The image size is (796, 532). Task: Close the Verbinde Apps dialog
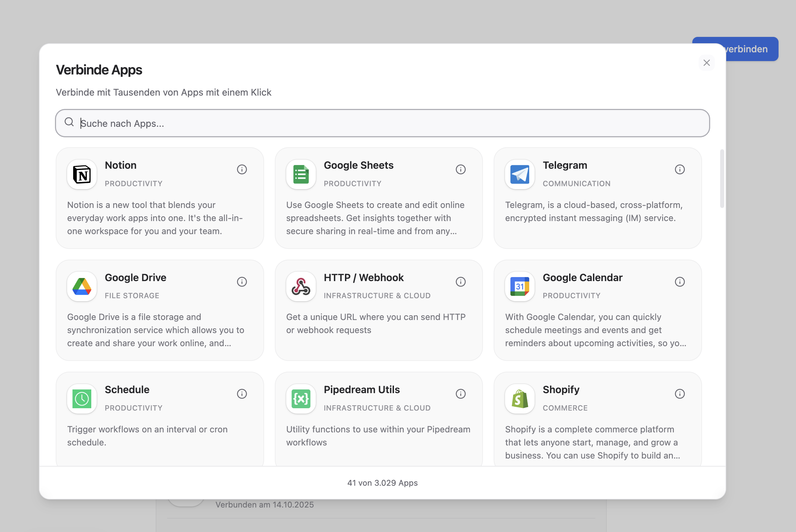[x=707, y=63]
